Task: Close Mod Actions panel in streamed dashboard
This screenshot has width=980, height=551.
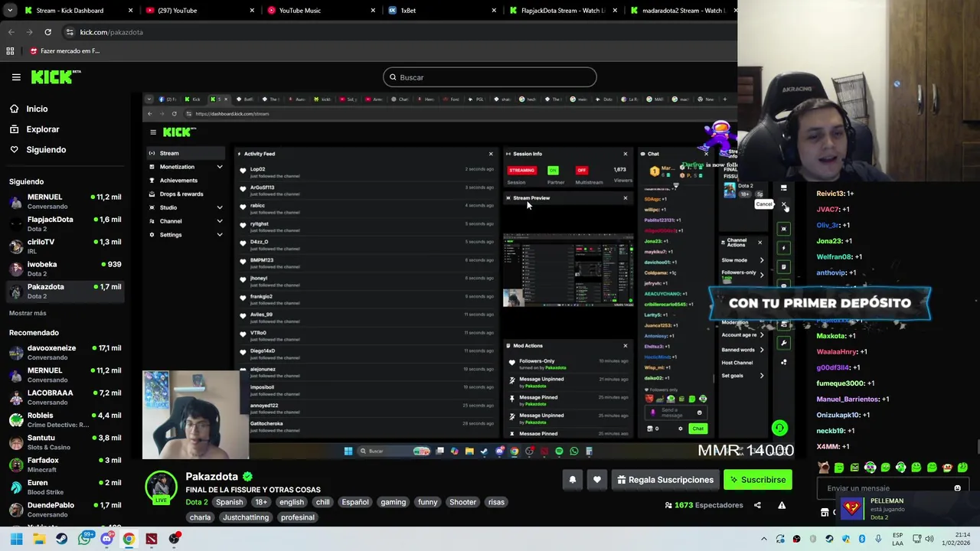Action: [x=625, y=346]
